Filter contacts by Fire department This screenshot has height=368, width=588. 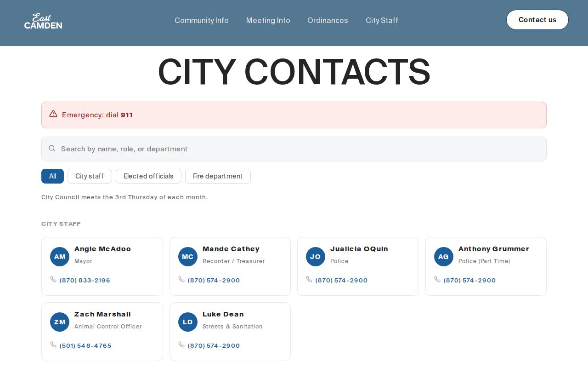tap(218, 176)
